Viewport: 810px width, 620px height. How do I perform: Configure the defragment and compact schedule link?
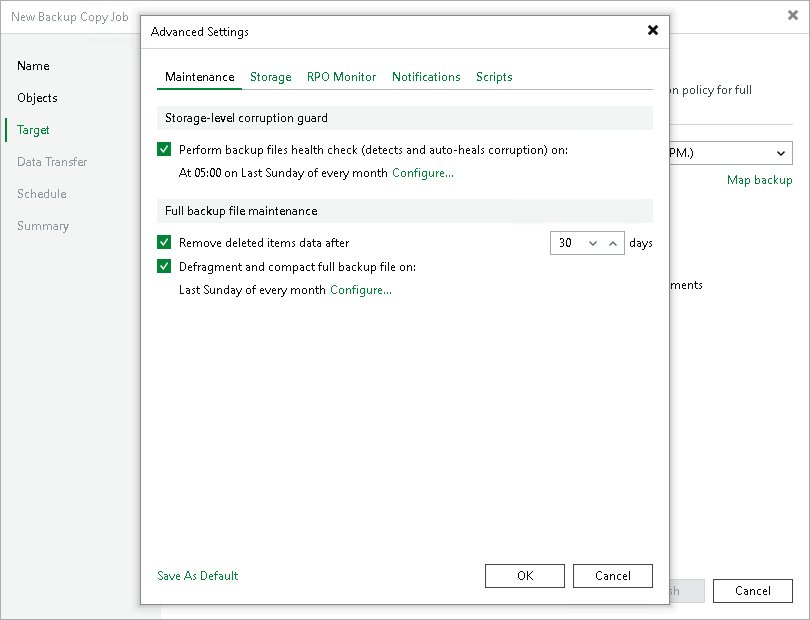pos(361,290)
